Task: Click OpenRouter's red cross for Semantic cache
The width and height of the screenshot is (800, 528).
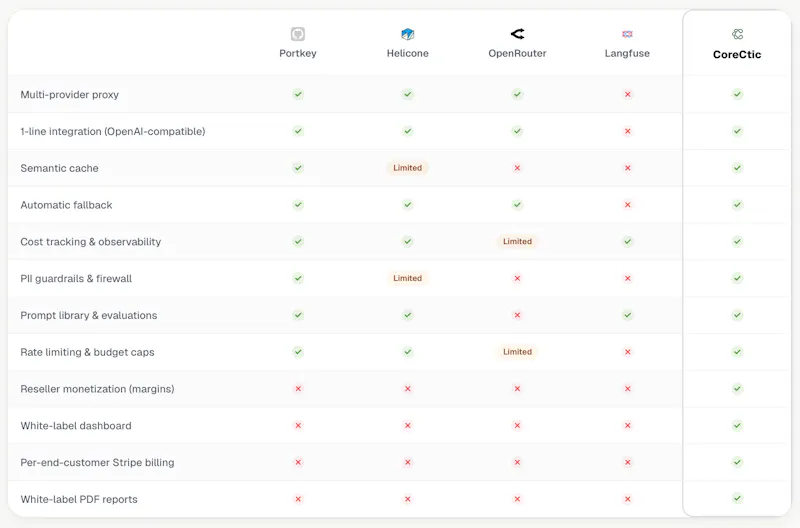Action: coord(517,168)
